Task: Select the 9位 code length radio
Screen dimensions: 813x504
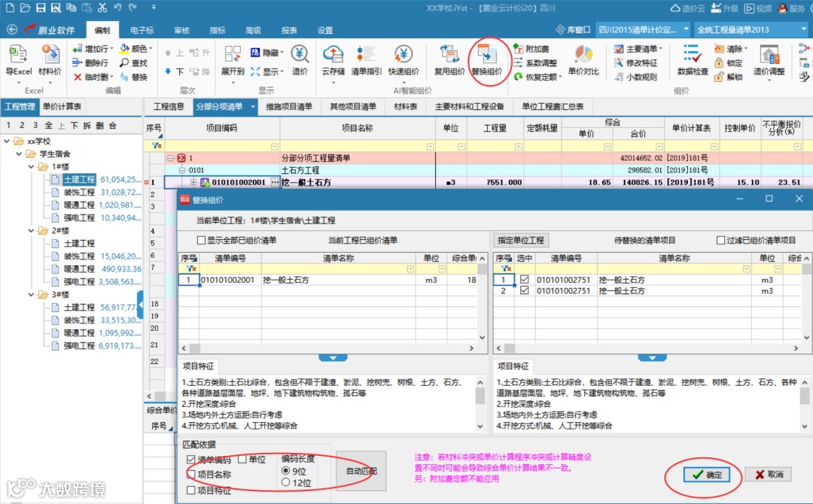Action: point(286,471)
